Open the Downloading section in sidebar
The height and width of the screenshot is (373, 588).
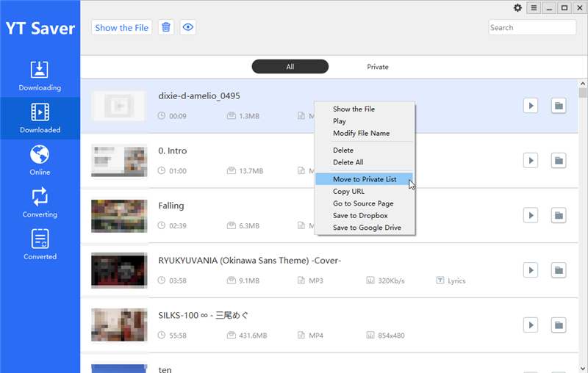pyautogui.click(x=40, y=76)
